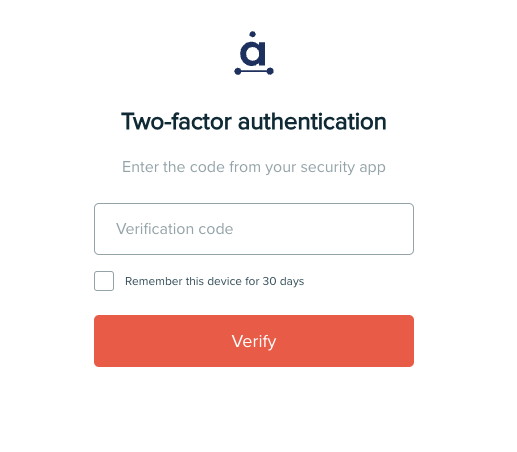Image resolution: width=517 pixels, height=452 pixels.
Task: Select the 'Verification code' placeholder text
Action: coord(174,229)
